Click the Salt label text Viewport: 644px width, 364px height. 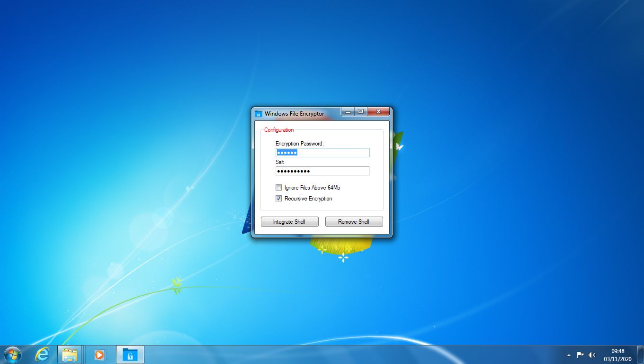(x=280, y=162)
